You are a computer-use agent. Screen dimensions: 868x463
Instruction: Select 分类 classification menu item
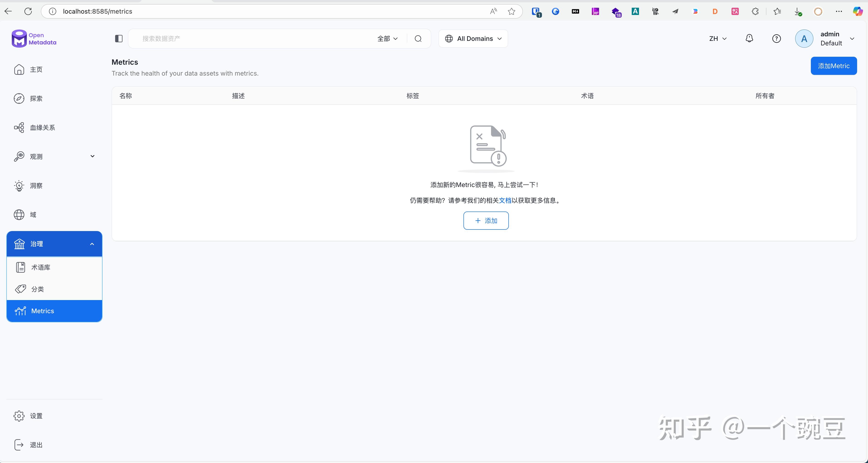coord(37,289)
